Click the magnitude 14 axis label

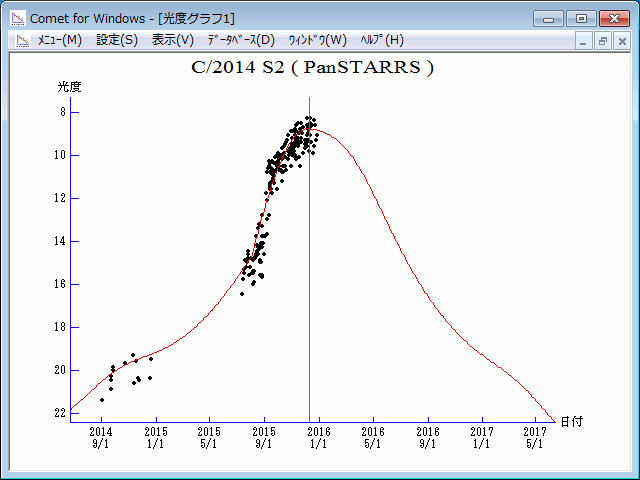coord(60,241)
